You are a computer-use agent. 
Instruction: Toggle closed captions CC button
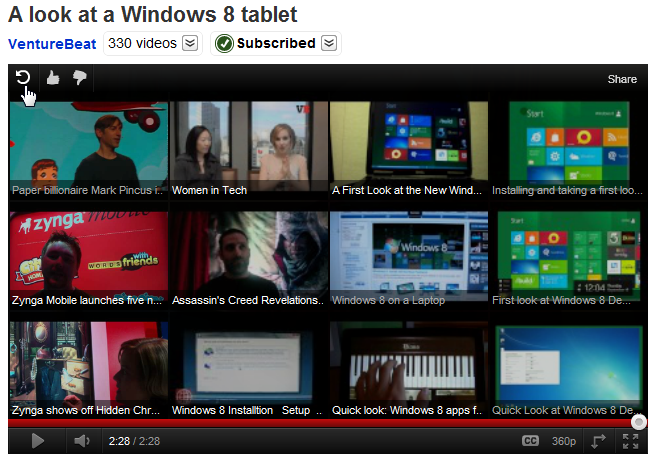tap(530, 441)
